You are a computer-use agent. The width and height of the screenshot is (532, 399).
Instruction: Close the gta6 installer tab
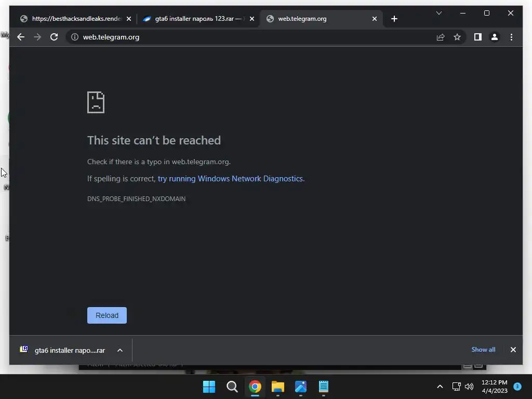pos(252,19)
